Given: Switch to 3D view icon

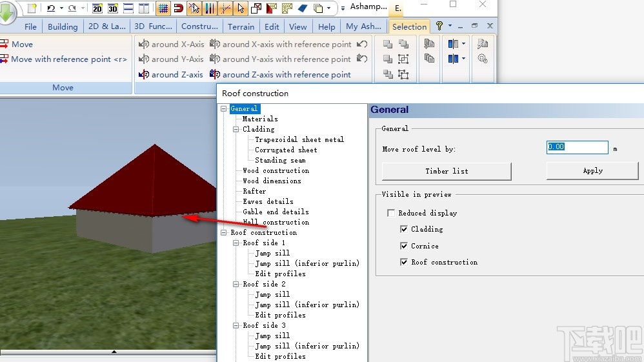Looking at the screenshot, I should 112,8.
